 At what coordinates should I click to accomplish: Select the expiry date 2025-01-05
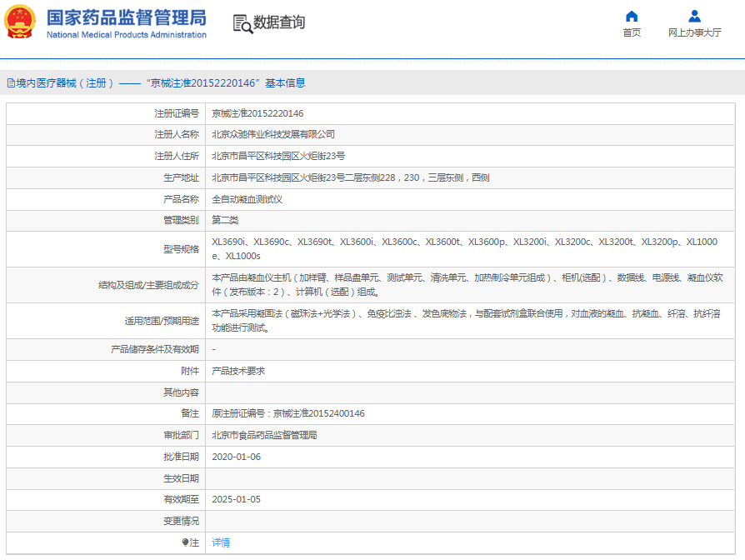(x=236, y=499)
